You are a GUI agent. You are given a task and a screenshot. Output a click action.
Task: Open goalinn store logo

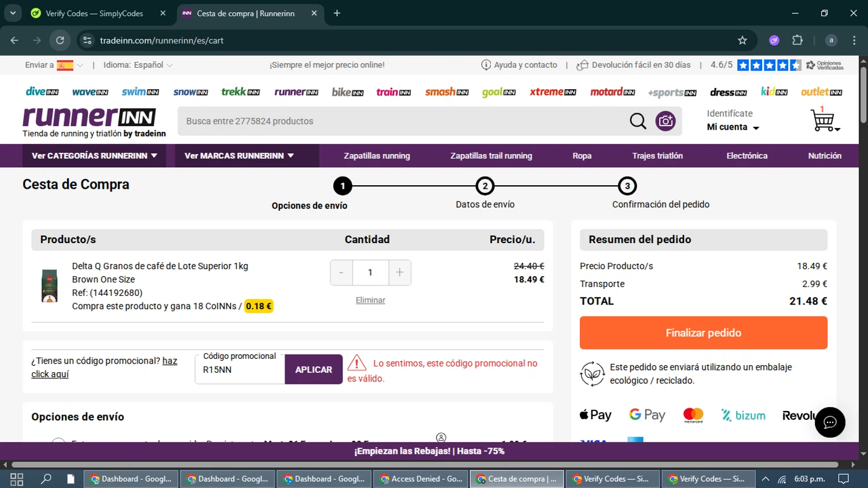[x=498, y=92]
